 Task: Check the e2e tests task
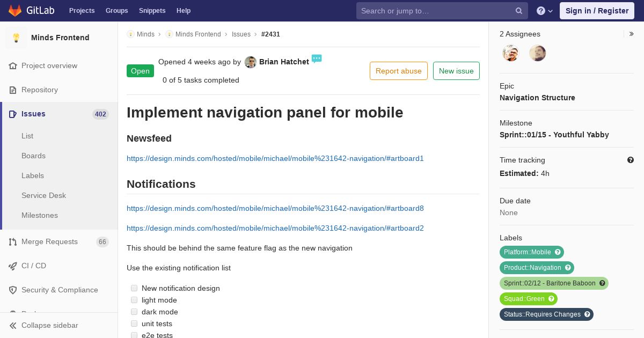(x=134, y=335)
